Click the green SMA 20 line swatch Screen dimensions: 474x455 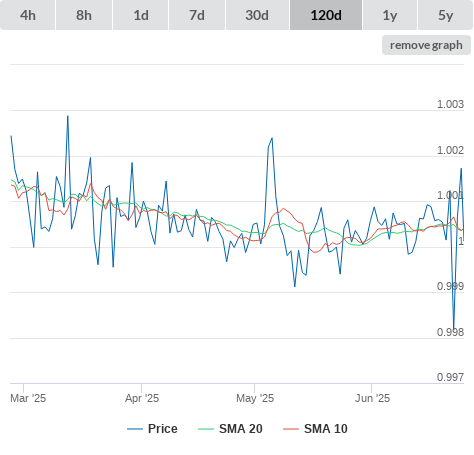pos(206,429)
